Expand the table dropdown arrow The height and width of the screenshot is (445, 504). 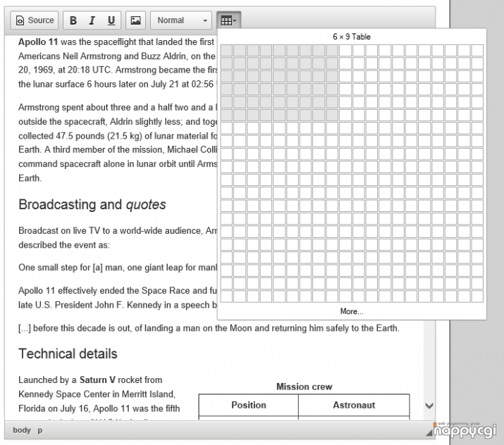(x=235, y=21)
